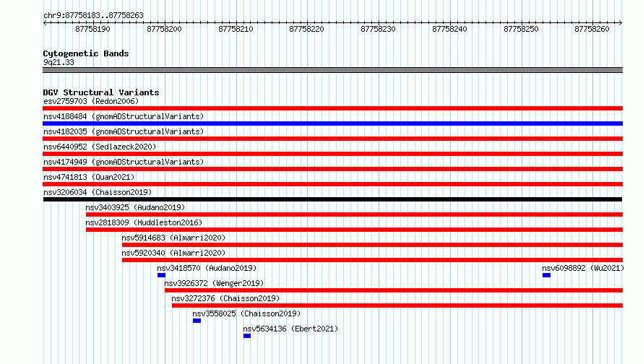The width and height of the screenshot is (643, 364).
Task: Select the red nsv2818309 variant bar
Action: [354, 230]
